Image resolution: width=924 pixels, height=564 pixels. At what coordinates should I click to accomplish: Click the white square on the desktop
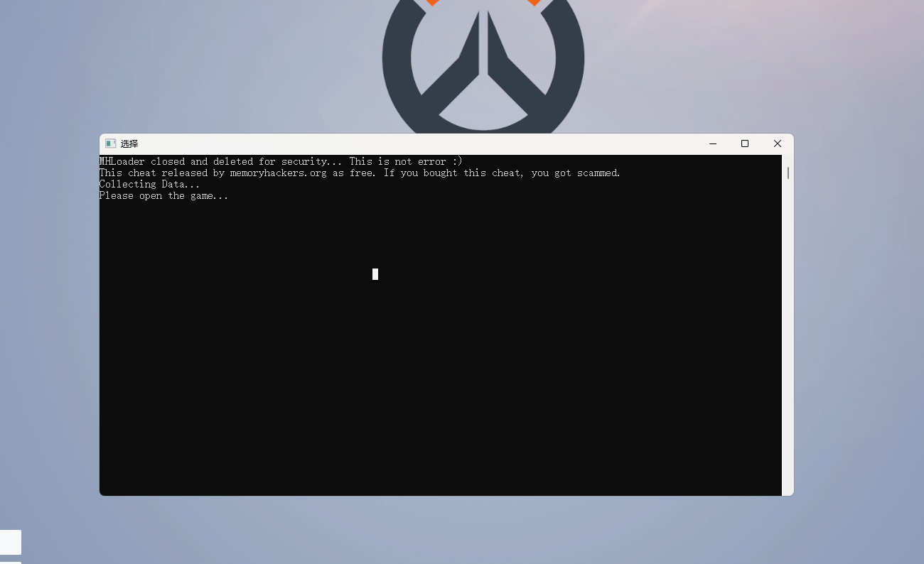(x=11, y=542)
